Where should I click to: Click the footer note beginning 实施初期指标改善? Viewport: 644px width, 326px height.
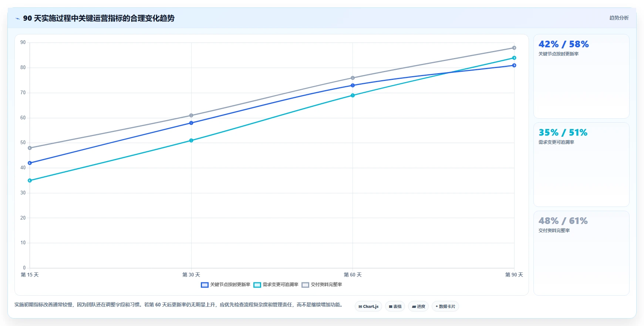pos(179,305)
